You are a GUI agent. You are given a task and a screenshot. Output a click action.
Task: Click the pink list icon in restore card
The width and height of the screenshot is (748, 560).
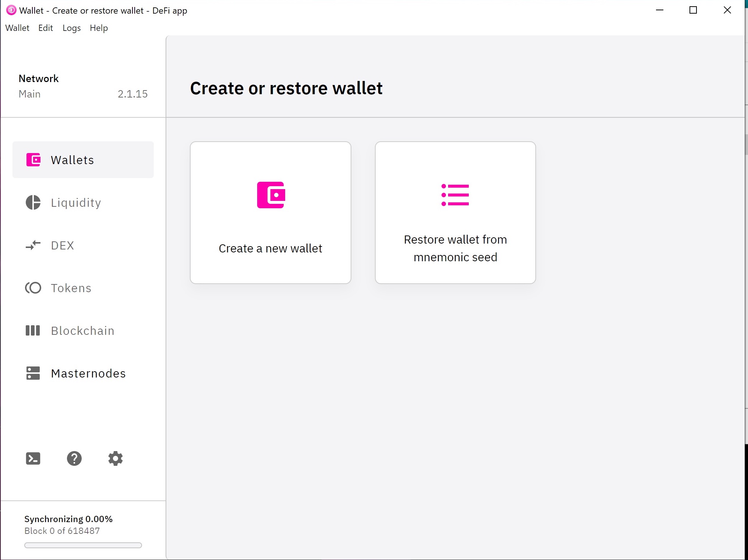[x=455, y=195]
